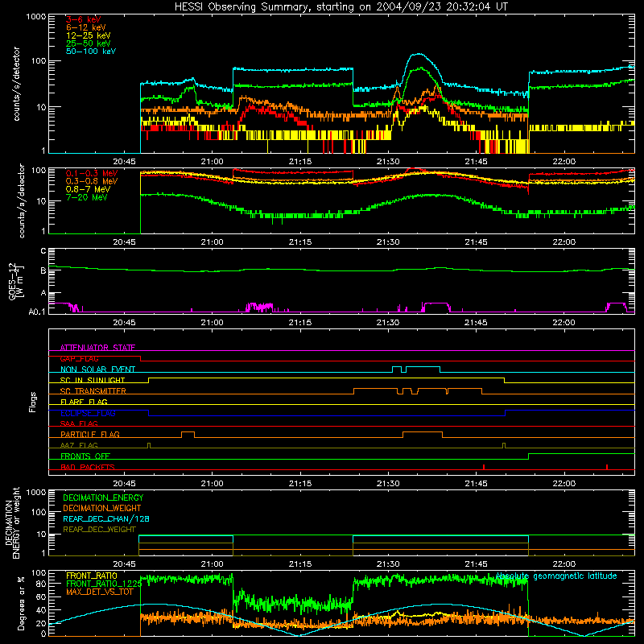Click the Flags axis title

click(33, 402)
